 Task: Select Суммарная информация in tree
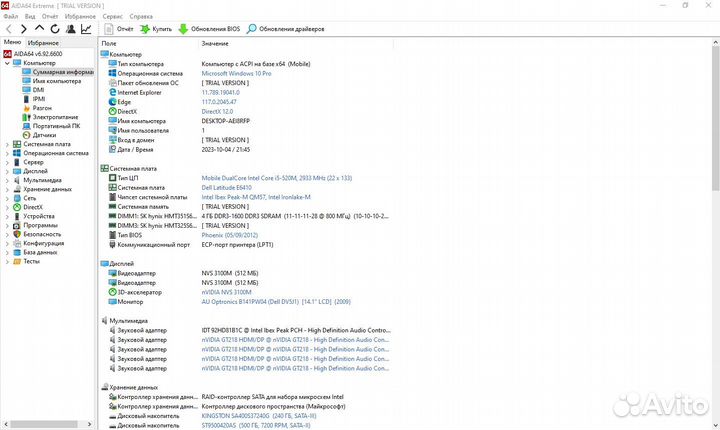pos(63,72)
